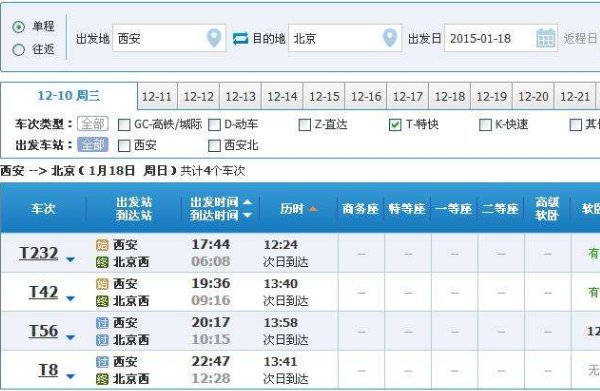
Task: Click the 二等座 column header
Action: coord(500,209)
